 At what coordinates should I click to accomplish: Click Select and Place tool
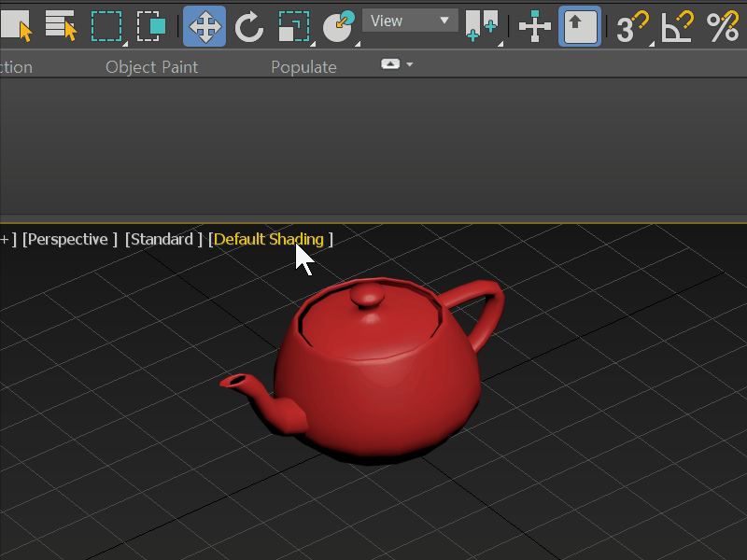tap(339, 27)
